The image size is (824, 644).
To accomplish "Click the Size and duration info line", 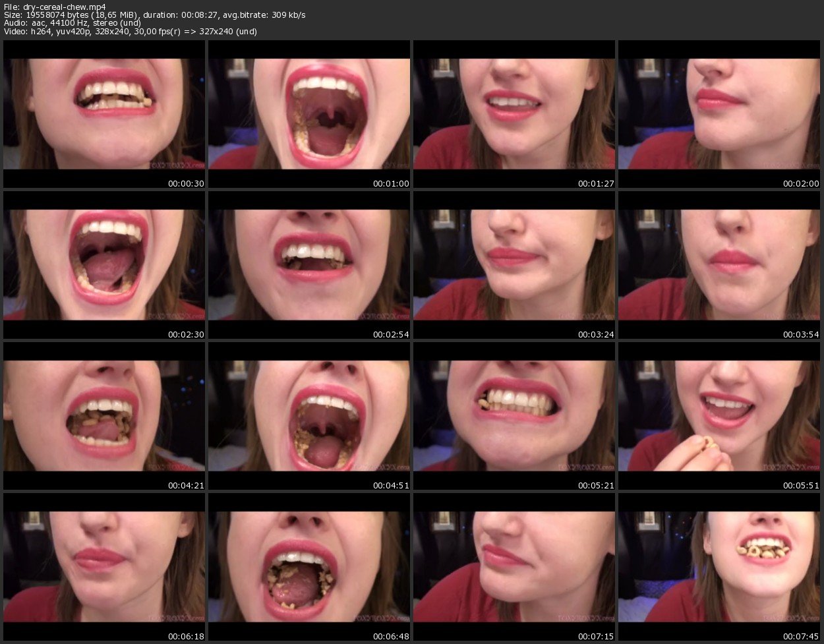I will 154,15.
